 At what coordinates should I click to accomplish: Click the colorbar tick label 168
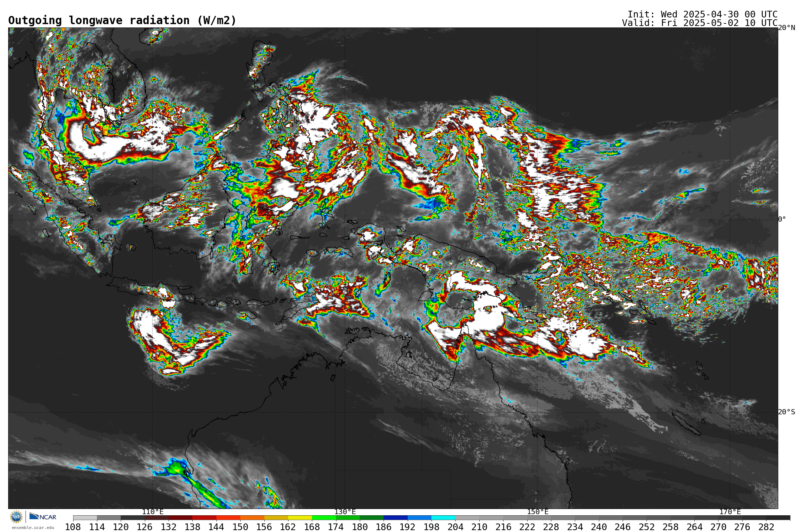pos(312,527)
